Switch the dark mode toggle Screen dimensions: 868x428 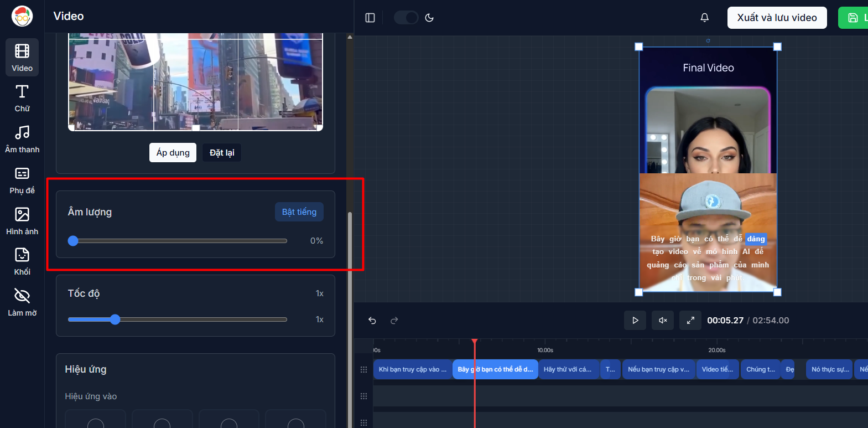click(x=406, y=18)
